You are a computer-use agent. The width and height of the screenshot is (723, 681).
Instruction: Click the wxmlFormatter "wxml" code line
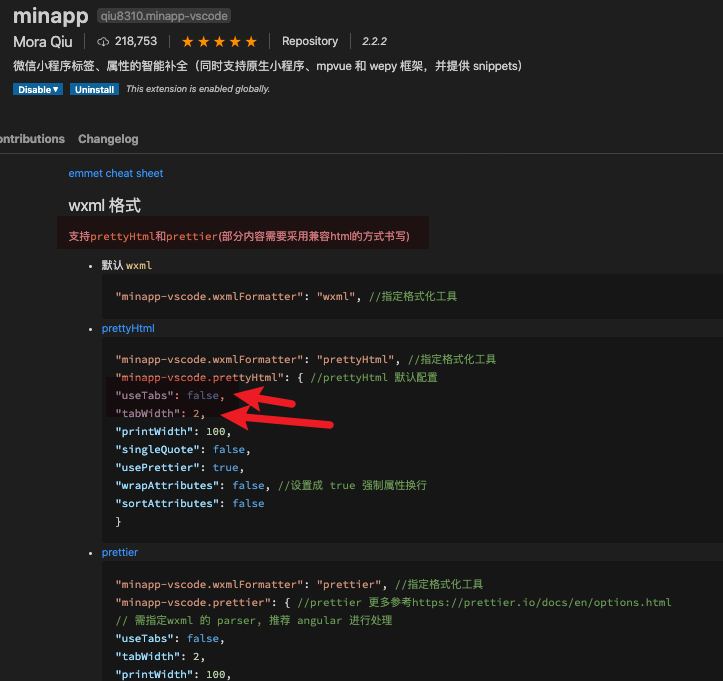point(286,296)
